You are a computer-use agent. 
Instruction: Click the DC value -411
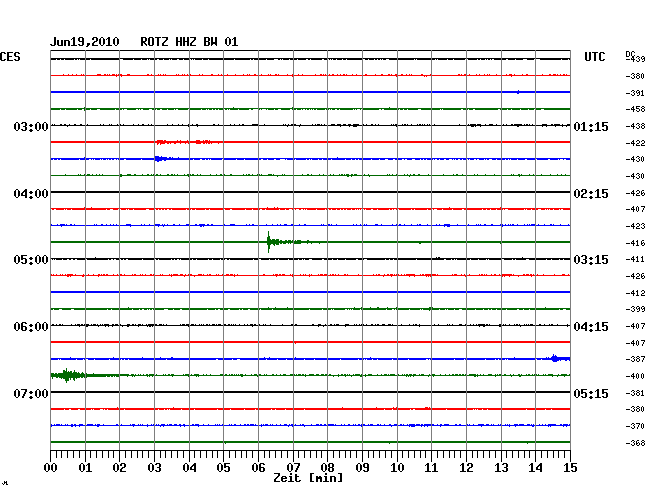(635, 259)
